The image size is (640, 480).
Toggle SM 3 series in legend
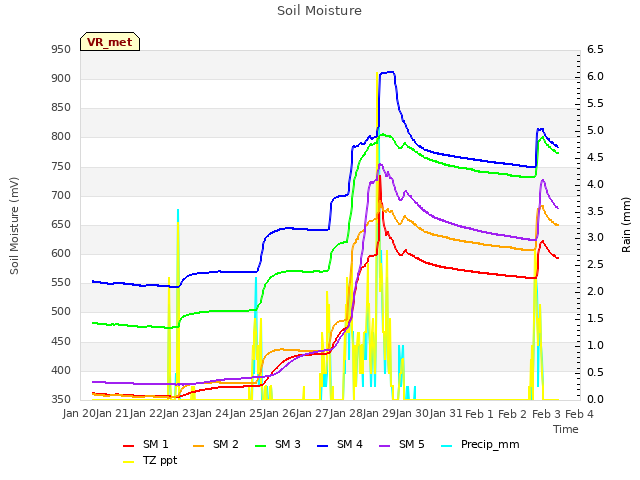(278, 444)
